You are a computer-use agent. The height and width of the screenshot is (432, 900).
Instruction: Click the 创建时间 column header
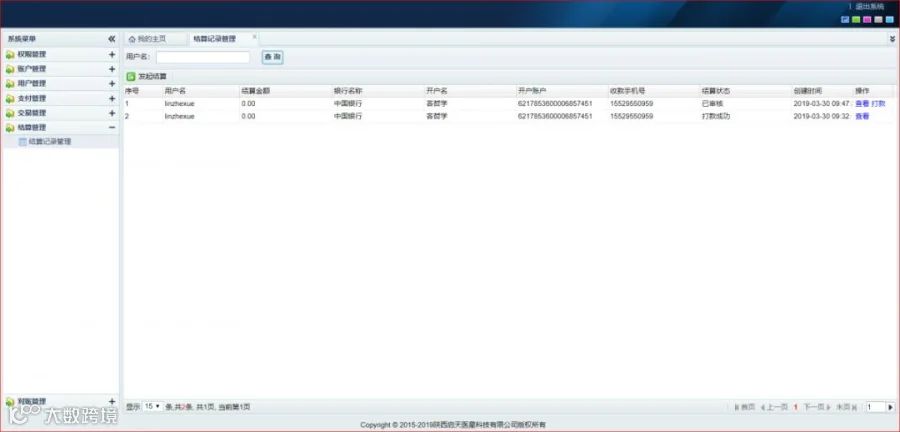(x=821, y=91)
